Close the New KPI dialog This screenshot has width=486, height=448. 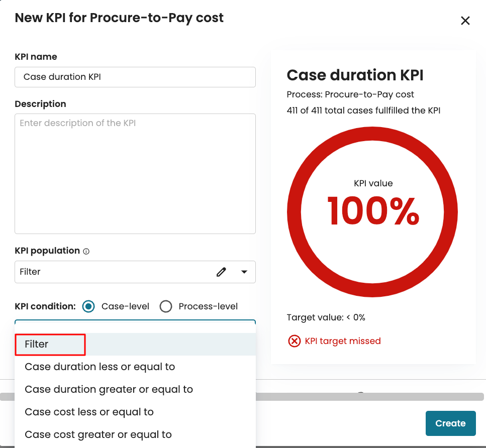coord(465,21)
